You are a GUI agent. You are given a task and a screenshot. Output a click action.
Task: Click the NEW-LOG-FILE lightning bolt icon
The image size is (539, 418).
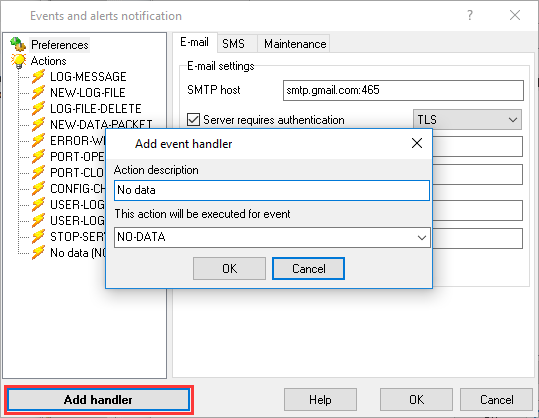[x=38, y=92]
